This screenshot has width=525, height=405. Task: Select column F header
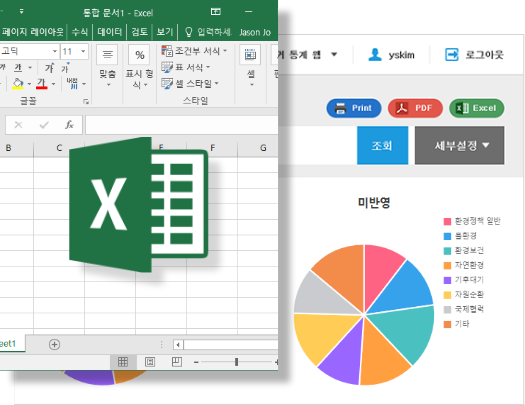click(212, 148)
